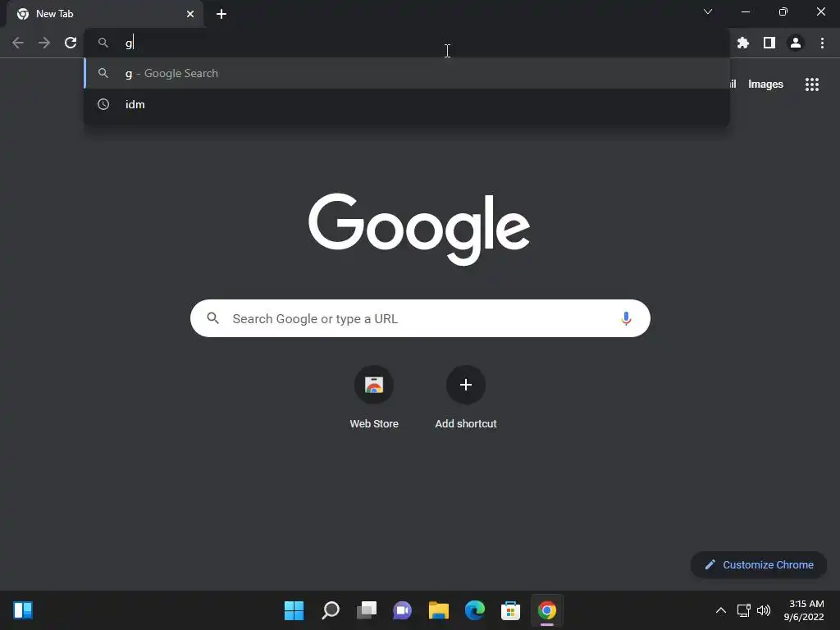This screenshot has height=630, width=840.
Task: Open the profile avatar icon
Action: pos(796,43)
